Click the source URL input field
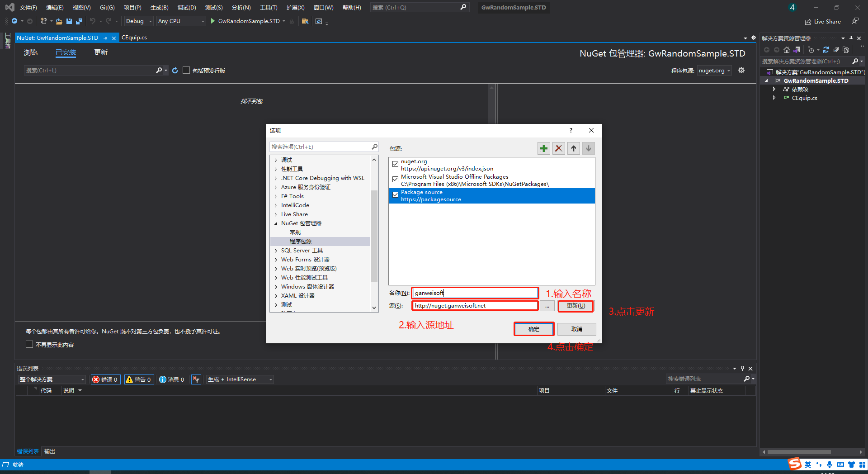This screenshot has height=474, width=868. click(x=475, y=306)
